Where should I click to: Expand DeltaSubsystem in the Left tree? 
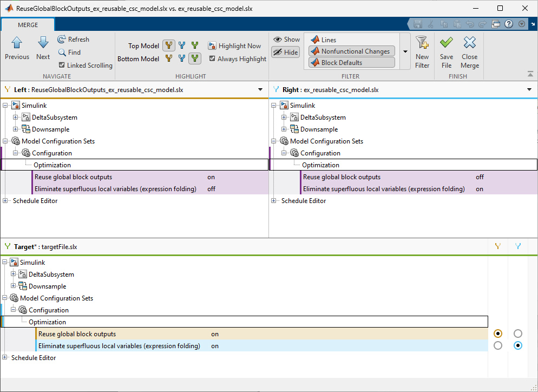16,117
